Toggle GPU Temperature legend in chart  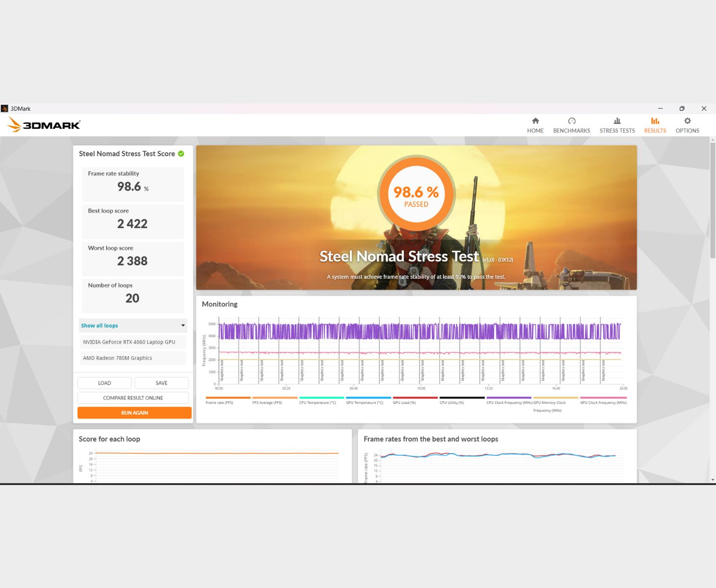coord(368,398)
